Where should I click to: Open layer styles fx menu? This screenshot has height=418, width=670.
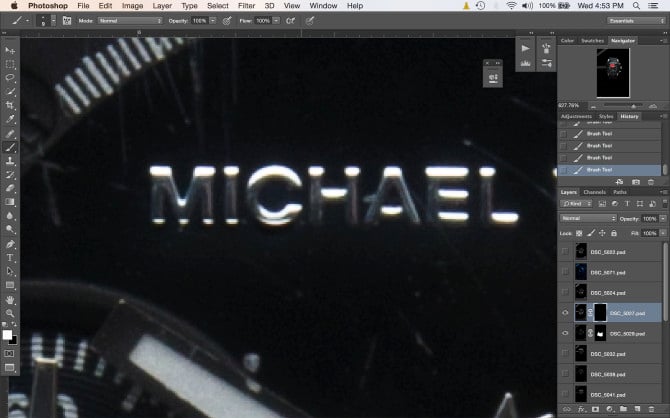pos(581,409)
